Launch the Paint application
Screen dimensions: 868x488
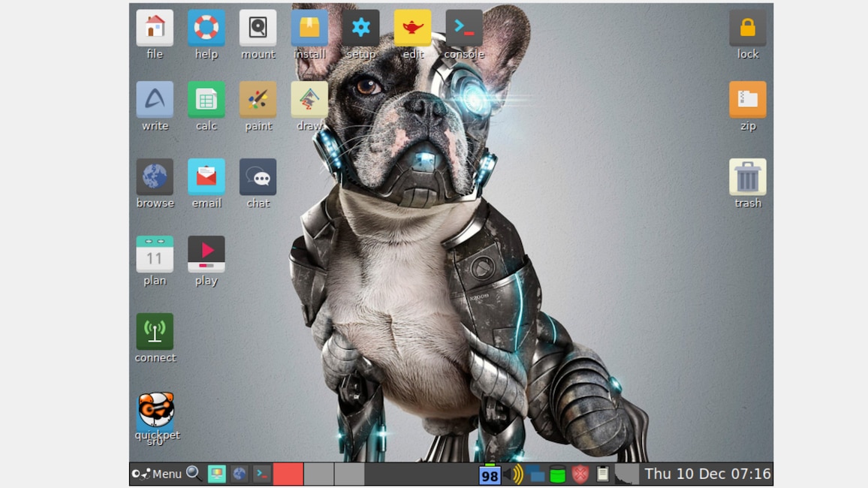[258, 100]
